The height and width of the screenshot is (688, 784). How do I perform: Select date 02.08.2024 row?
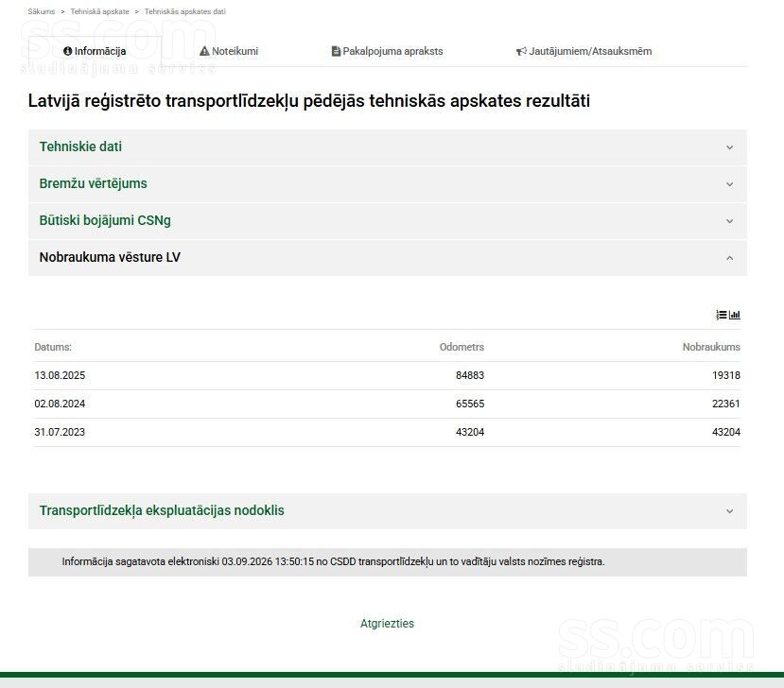click(x=387, y=404)
